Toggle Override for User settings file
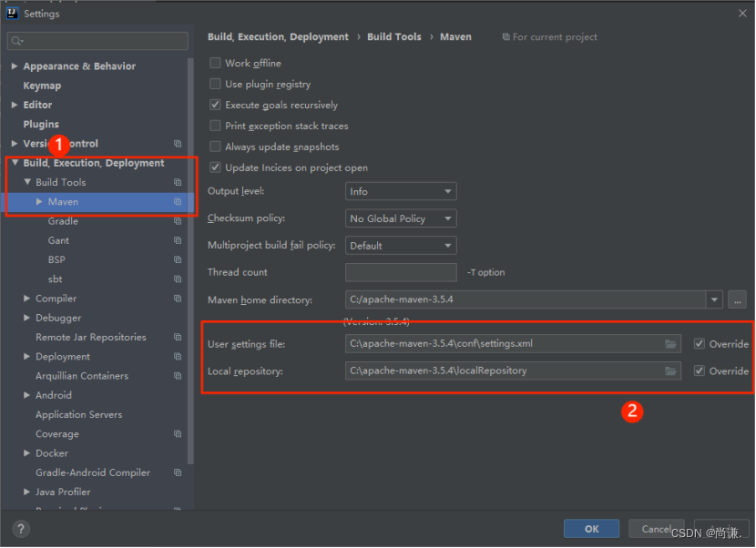This screenshot has height=548, width=756. tap(700, 344)
